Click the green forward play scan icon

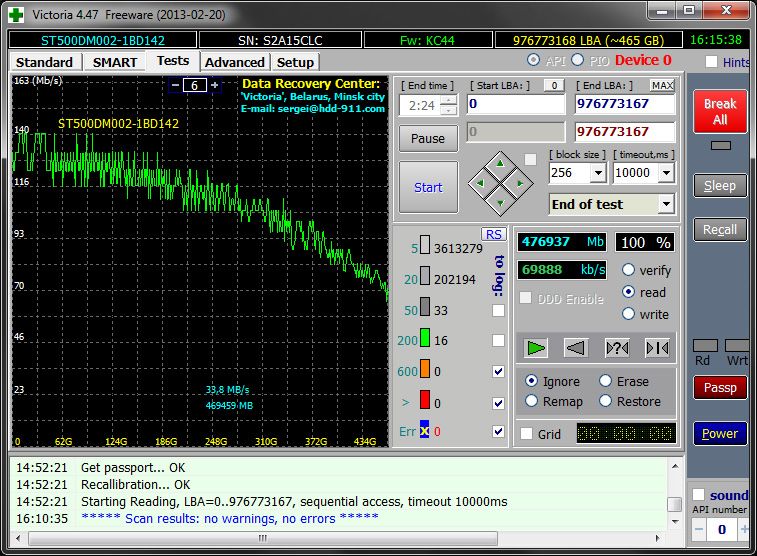537,348
